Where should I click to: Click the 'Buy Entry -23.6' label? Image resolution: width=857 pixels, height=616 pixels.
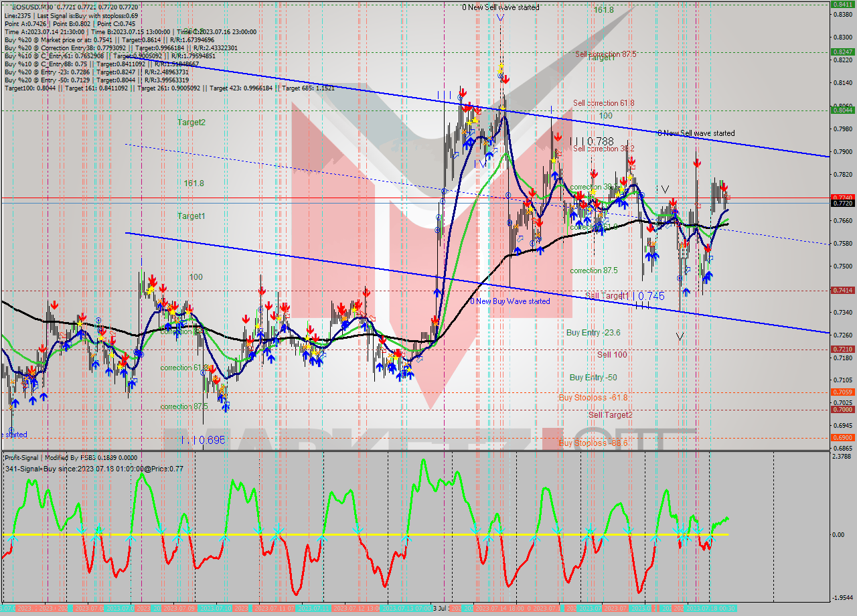tap(593, 332)
